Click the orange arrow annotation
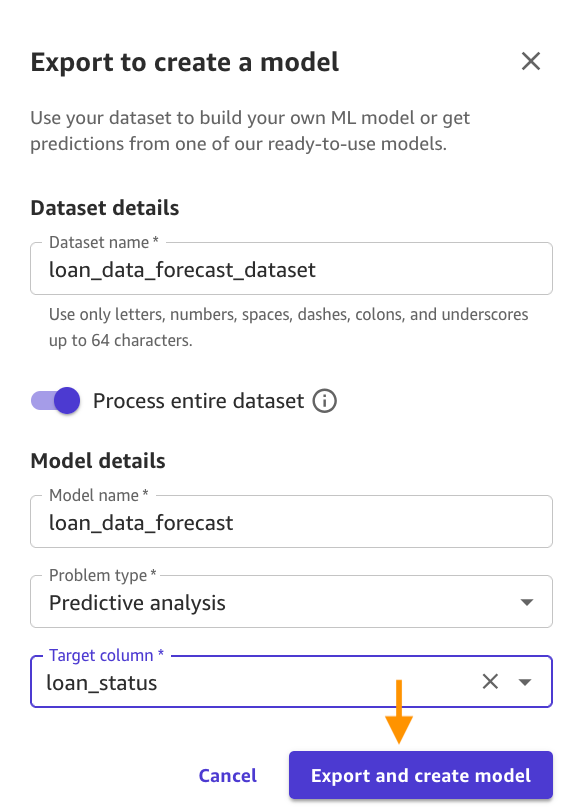Screen dimensions: 580x810 click(399, 712)
